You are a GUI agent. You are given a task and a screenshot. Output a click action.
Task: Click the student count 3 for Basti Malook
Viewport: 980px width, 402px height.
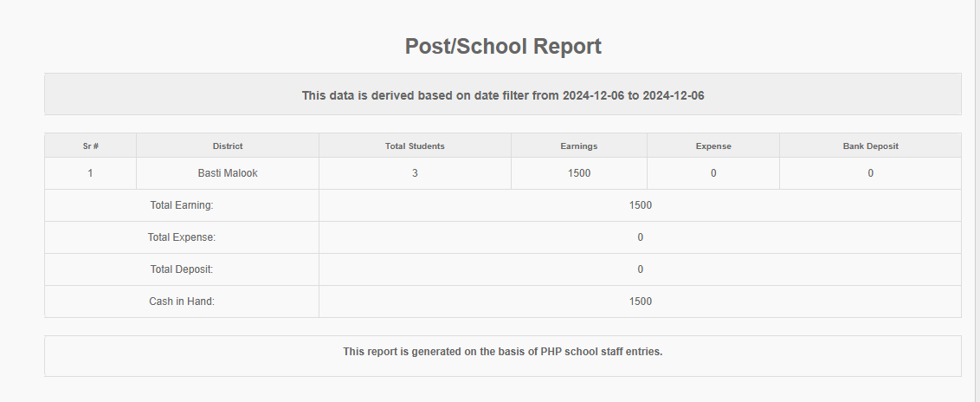(415, 173)
